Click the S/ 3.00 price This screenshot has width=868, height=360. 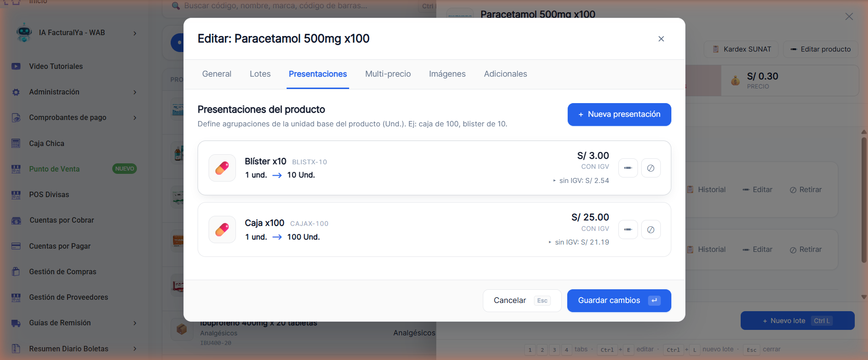[x=593, y=156]
